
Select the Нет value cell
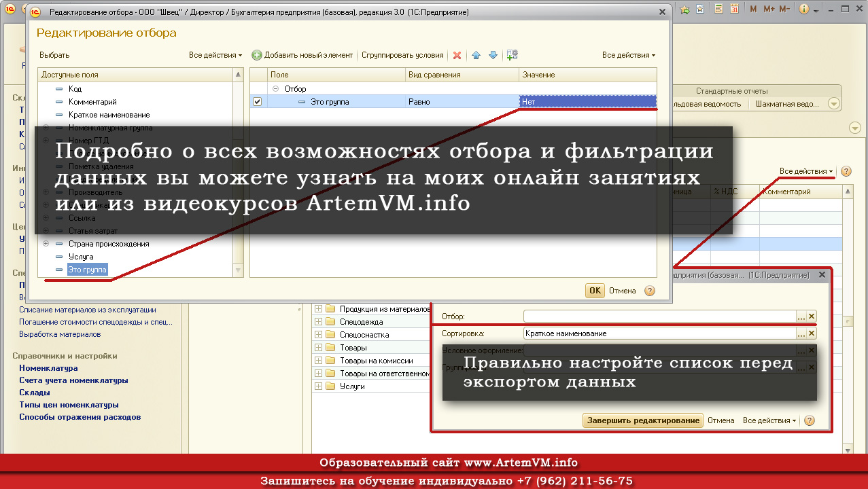click(588, 102)
